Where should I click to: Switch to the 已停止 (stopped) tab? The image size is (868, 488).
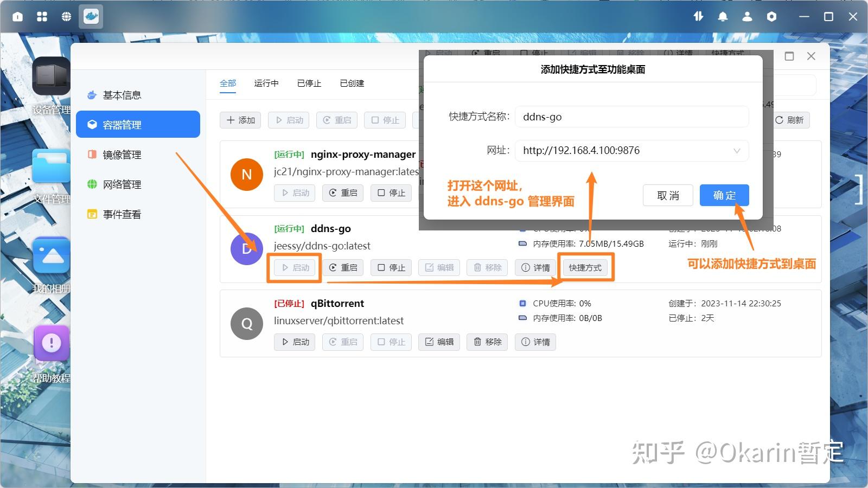pyautogui.click(x=309, y=83)
